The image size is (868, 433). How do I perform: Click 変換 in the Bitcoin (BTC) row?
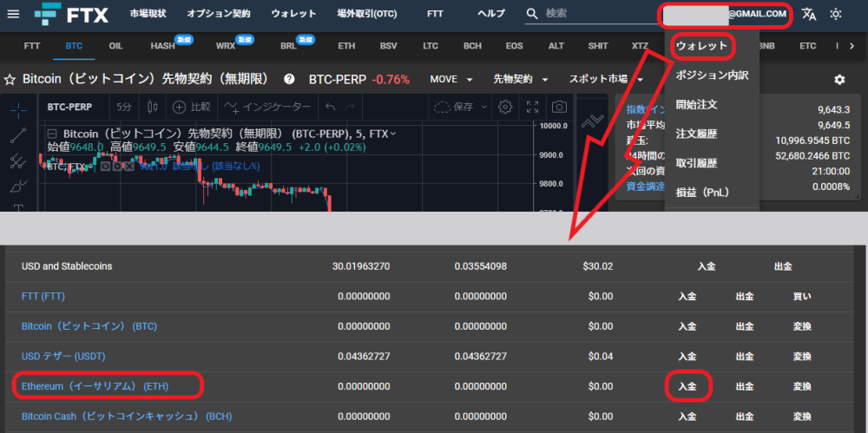click(x=802, y=326)
